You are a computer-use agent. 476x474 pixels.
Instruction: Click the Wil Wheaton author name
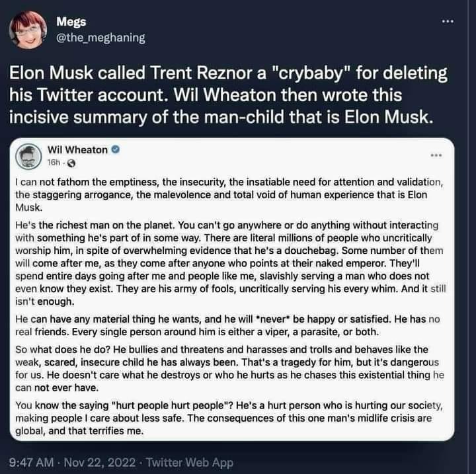pos(77,150)
